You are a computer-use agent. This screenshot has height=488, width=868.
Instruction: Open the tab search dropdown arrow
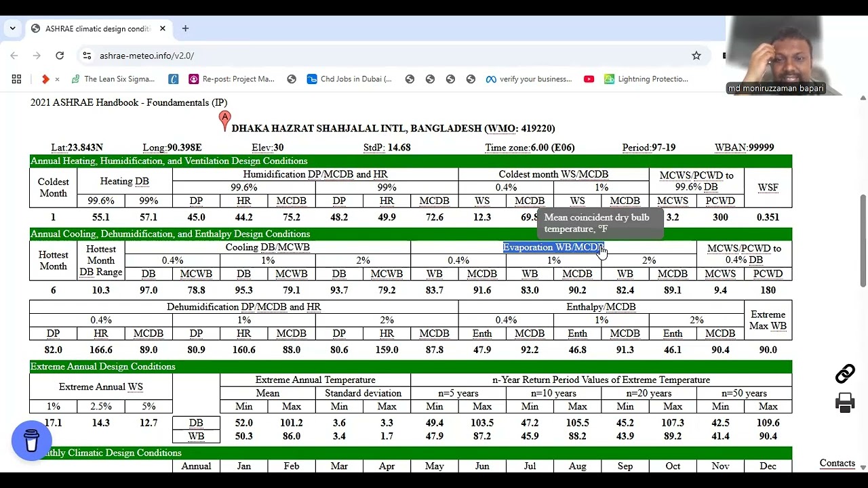click(12, 28)
